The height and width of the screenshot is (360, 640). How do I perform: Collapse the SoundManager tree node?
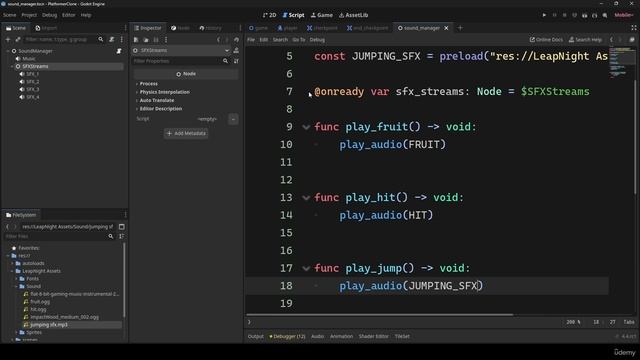click(8, 51)
